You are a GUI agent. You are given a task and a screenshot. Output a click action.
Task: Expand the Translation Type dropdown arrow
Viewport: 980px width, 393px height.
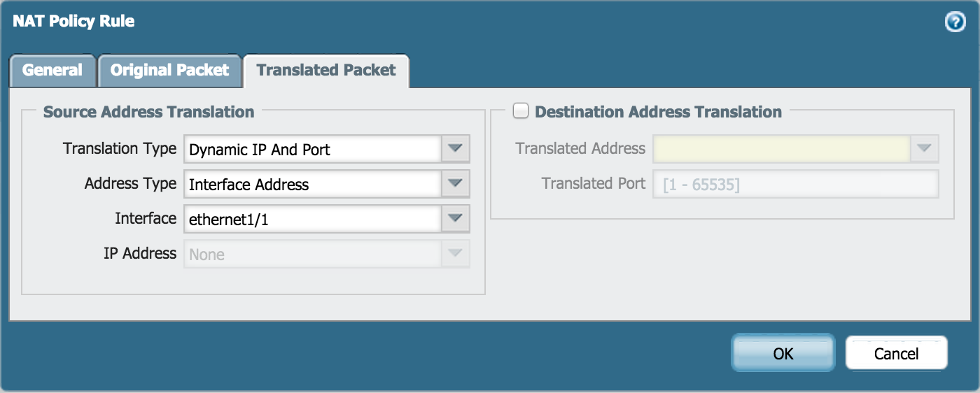pos(455,149)
